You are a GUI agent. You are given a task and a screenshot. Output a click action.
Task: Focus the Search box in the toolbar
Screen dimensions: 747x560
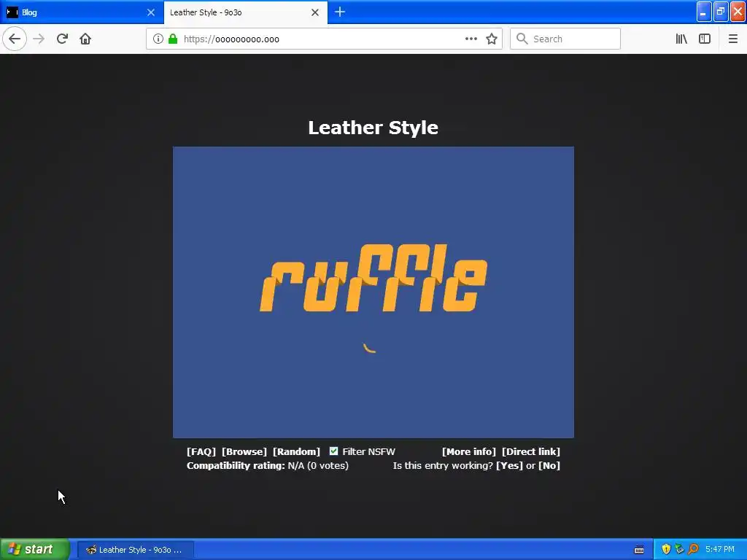point(565,39)
